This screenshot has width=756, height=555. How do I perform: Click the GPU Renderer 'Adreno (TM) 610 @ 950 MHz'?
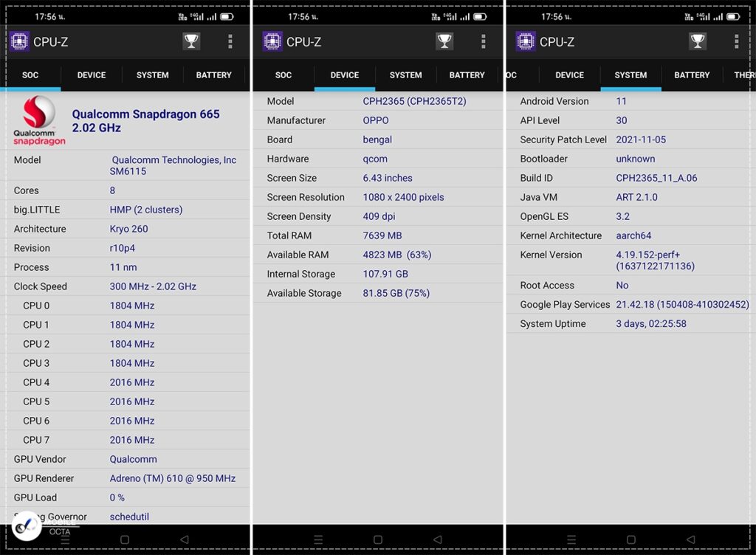coord(173,478)
